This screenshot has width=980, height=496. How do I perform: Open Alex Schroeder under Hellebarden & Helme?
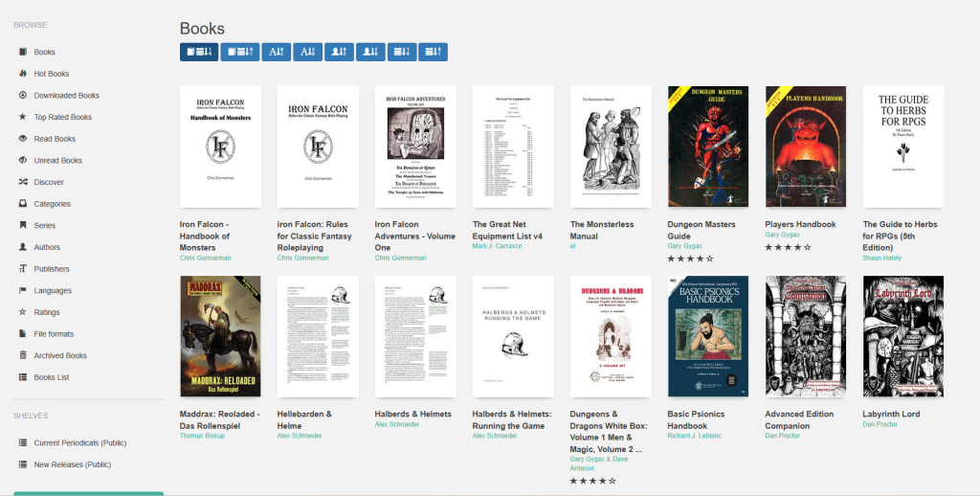[299, 436]
